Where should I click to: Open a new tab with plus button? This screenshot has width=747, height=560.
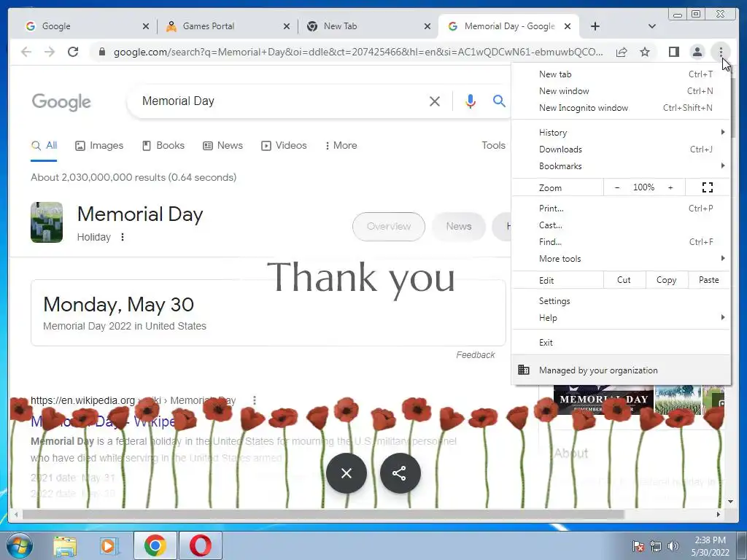[595, 26]
